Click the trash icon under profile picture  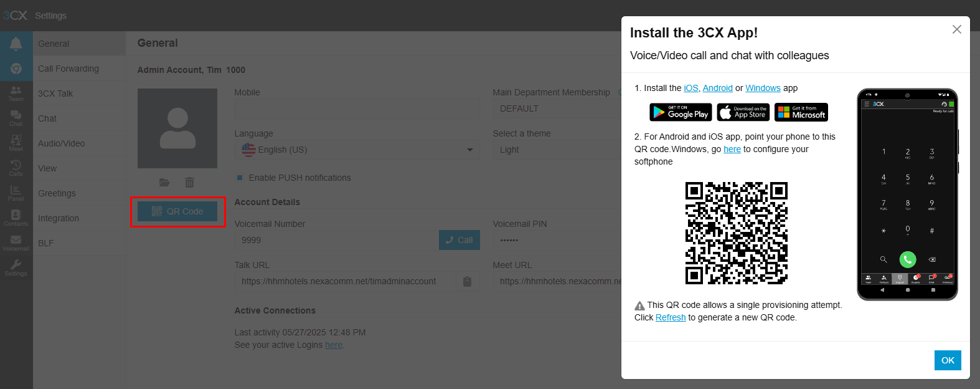point(189,182)
